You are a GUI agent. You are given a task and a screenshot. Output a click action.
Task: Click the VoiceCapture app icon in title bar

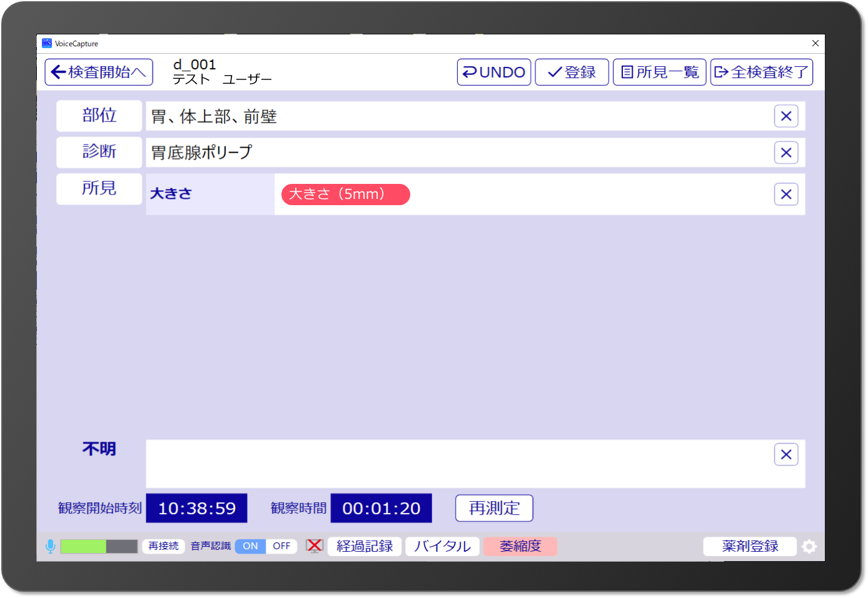(x=47, y=43)
